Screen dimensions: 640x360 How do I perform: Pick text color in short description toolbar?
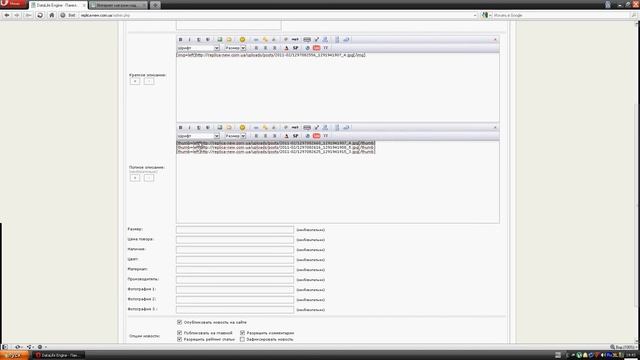click(x=286, y=48)
